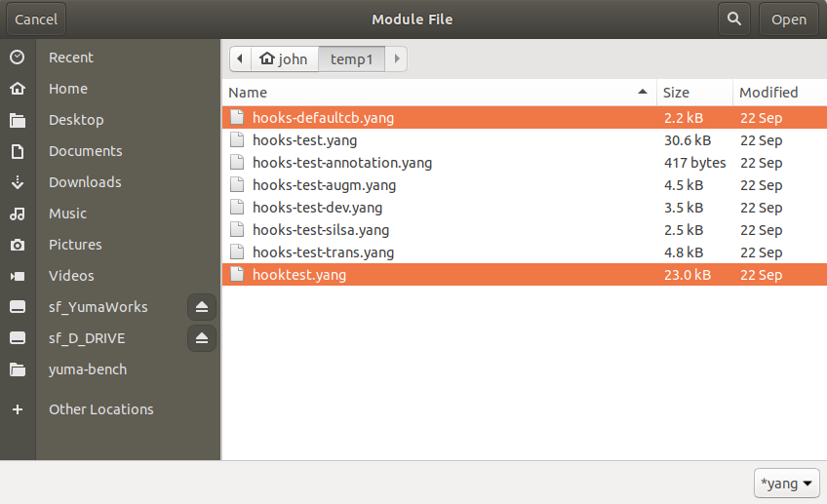Click the Recent clock icon
The image size is (827, 504).
pyautogui.click(x=18, y=57)
